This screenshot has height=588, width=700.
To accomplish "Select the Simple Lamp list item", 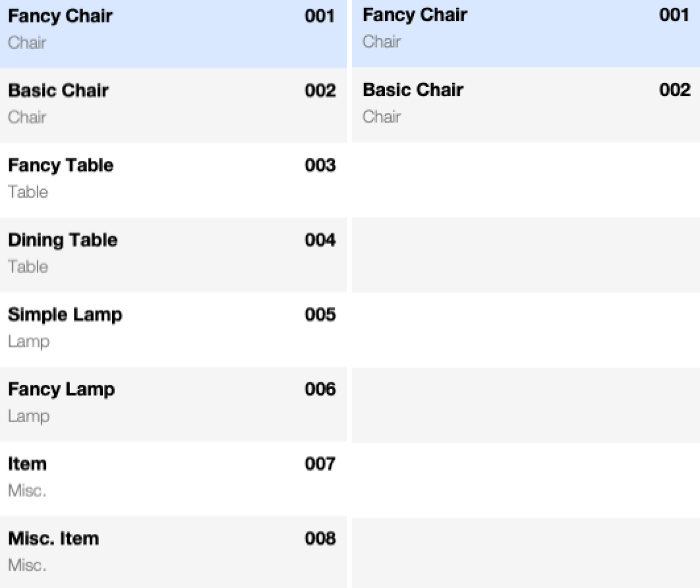I will [164, 327].
